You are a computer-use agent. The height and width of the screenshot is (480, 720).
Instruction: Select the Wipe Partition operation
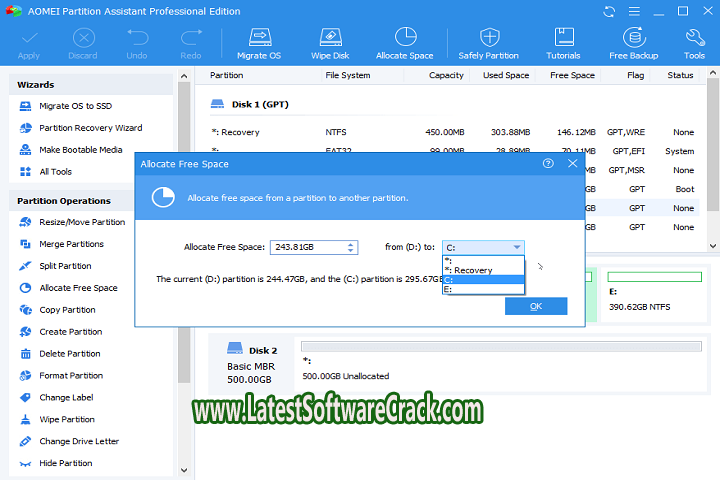tap(67, 420)
